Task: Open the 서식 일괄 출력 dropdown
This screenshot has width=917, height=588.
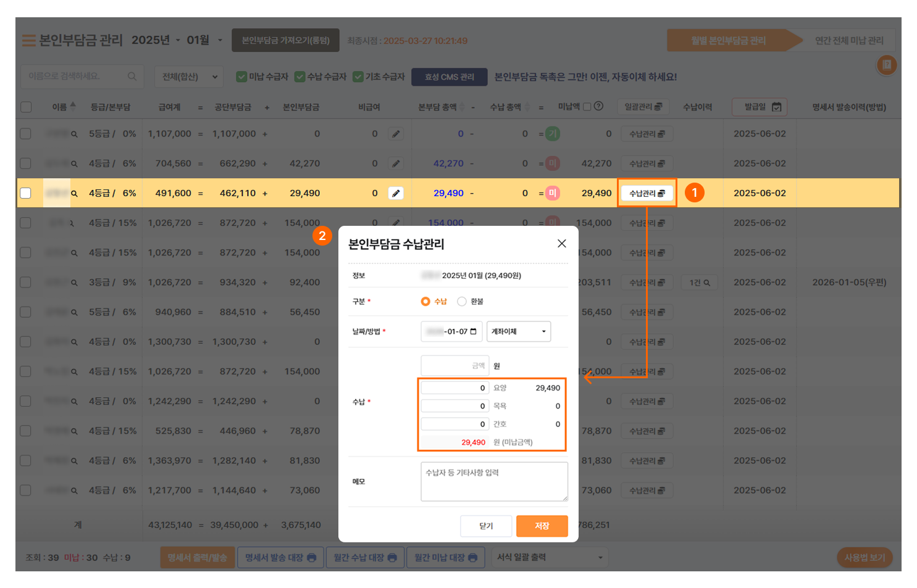Action: tap(549, 557)
